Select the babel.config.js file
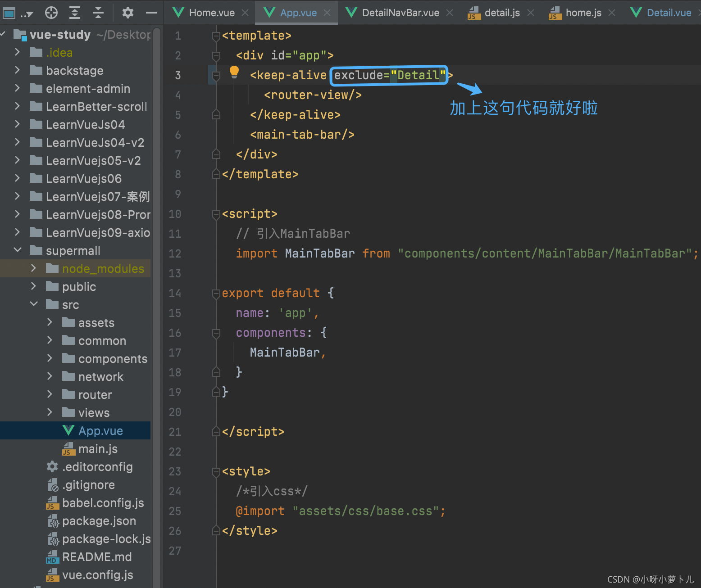 [x=75, y=502]
